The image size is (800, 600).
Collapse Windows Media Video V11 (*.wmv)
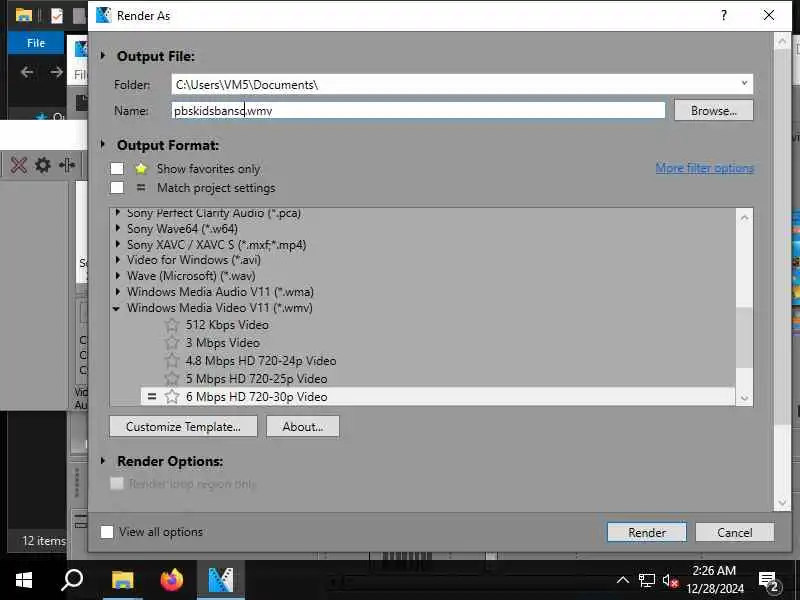(117, 308)
